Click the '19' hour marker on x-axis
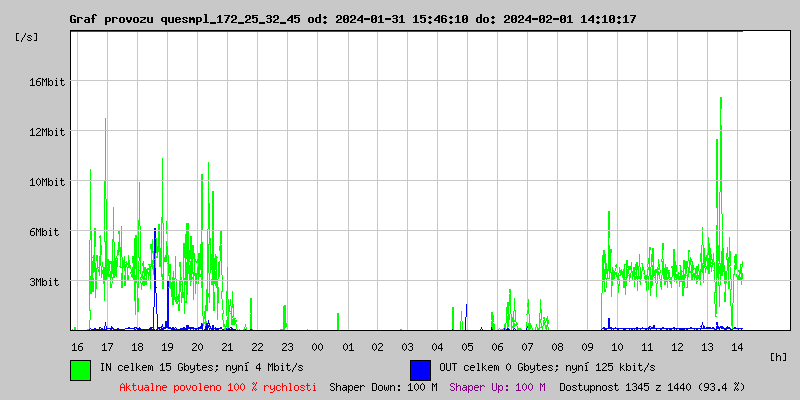 point(167,346)
